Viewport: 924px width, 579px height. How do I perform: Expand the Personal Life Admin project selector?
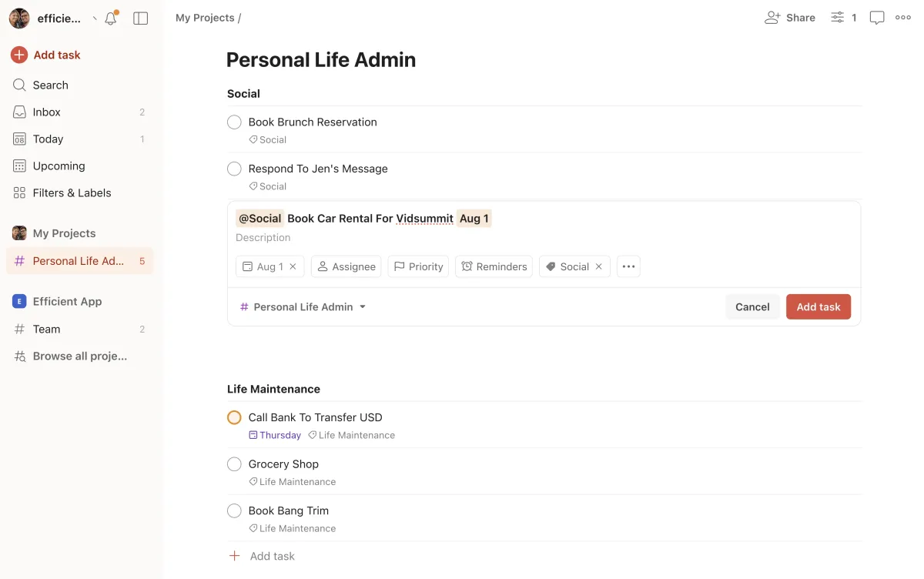[x=303, y=306]
